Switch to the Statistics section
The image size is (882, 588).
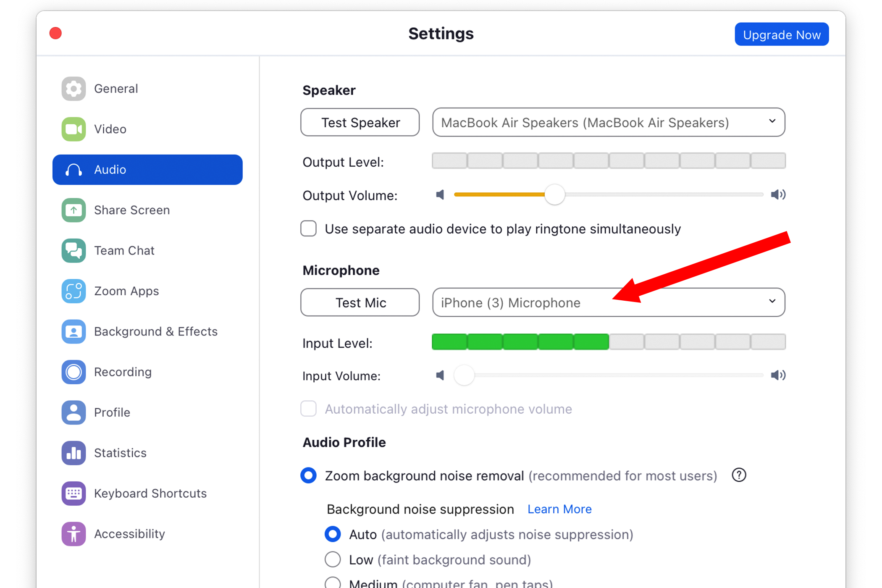[120, 453]
